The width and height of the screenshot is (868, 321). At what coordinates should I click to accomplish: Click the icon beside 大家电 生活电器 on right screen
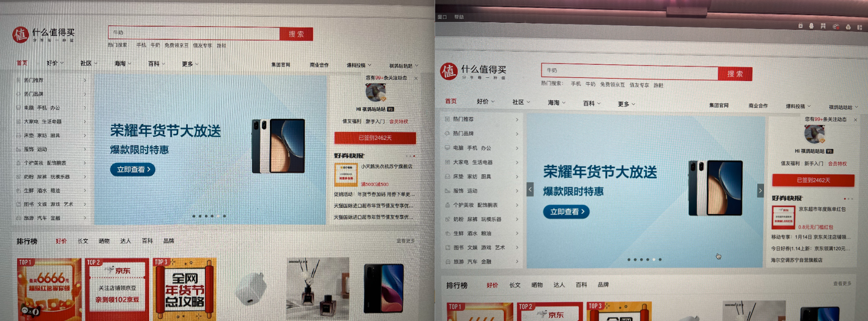[x=447, y=162]
